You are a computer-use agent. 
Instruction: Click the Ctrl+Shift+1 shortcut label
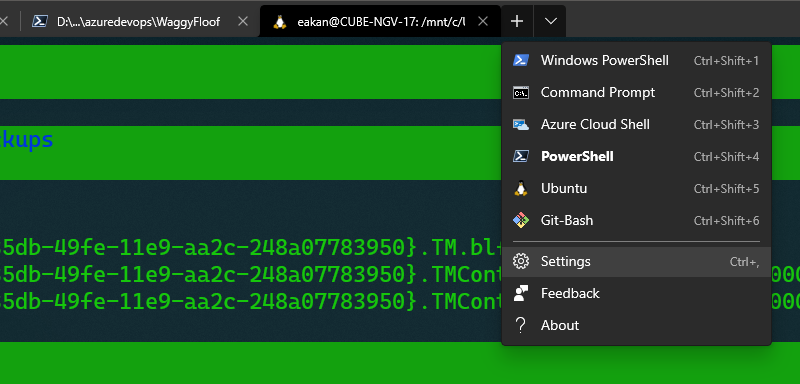point(727,61)
